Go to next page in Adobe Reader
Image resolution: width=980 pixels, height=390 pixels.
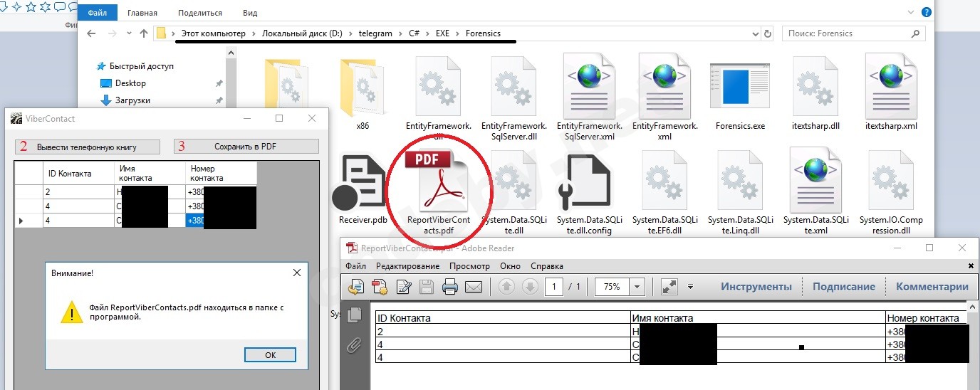(x=530, y=287)
